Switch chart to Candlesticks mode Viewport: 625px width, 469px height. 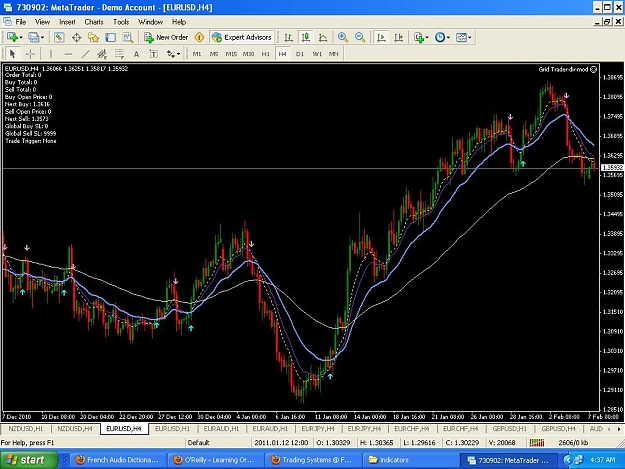pyautogui.click(x=305, y=37)
